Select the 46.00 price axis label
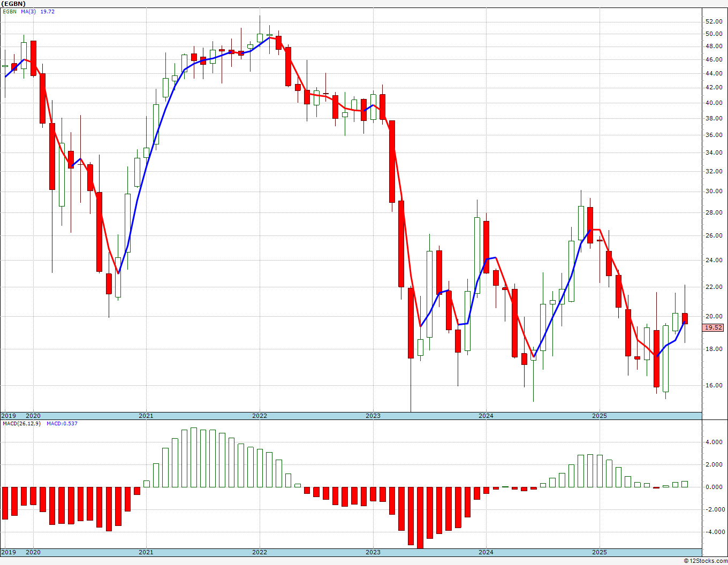Viewport: 728px width, 565px height. tap(714, 59)
